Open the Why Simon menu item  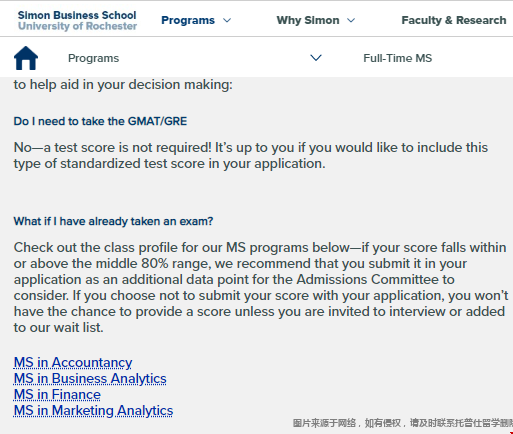(308, 20)
